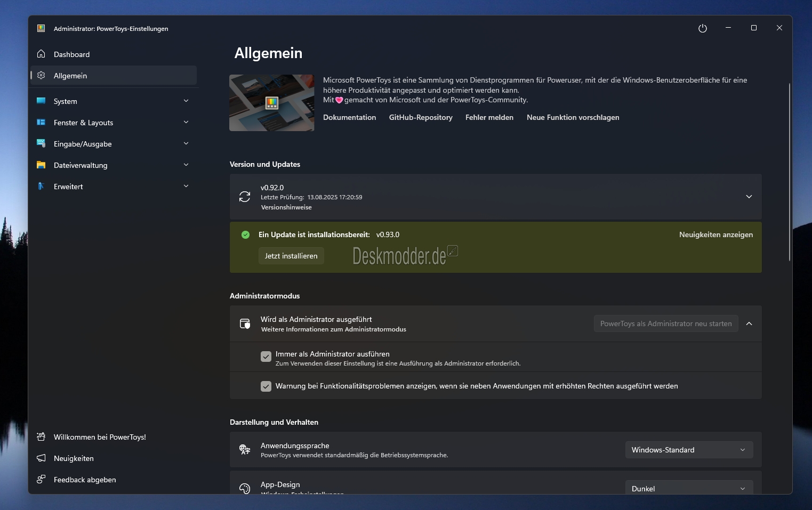Open the Anwendungssprache Windows-Standard dropdown
Screen dimensions: 812x510
pos(689,450)
